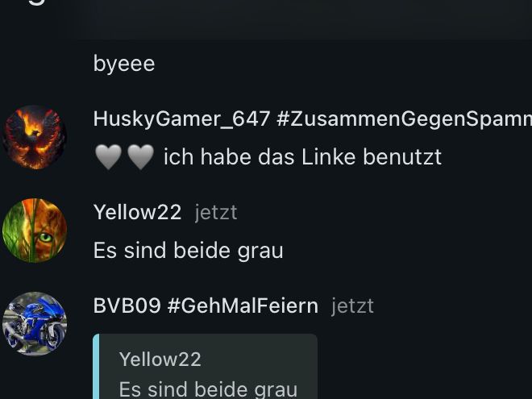The image size is (532, 399).
Task: Select the byeee message
Action: click(124, 64)
